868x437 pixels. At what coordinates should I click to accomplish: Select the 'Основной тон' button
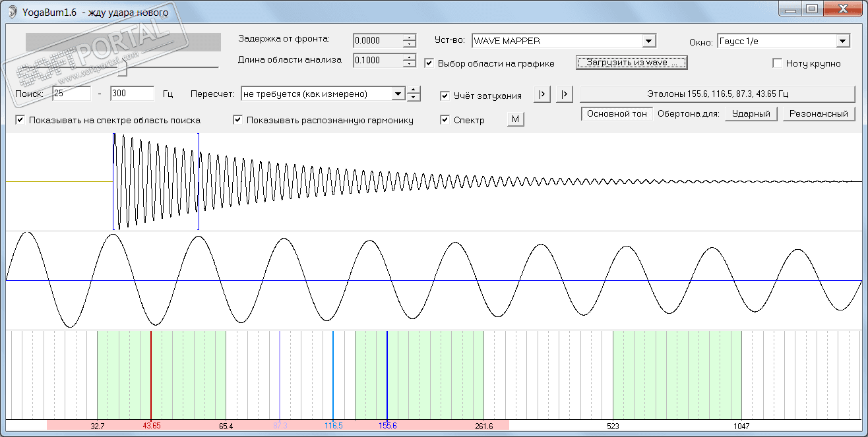[617, 113]
